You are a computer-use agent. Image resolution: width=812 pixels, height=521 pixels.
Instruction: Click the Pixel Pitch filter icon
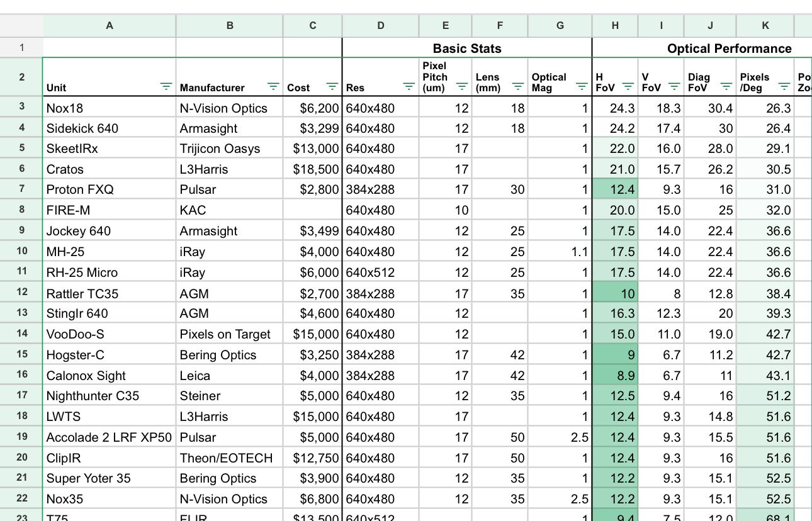coord(461,87)
